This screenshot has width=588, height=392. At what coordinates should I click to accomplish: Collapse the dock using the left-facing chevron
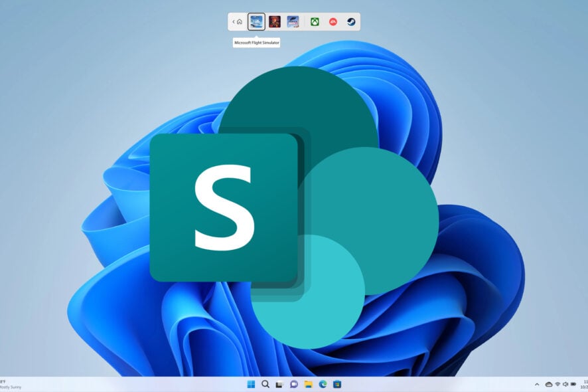[x=232, y=21]
